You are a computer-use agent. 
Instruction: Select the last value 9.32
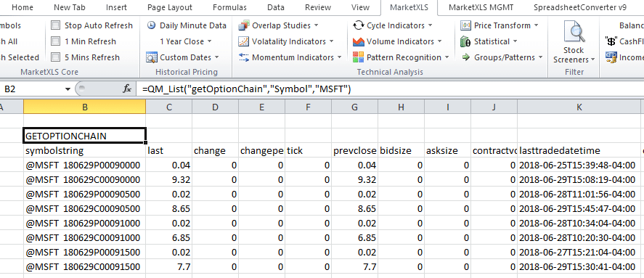point(168,179)
